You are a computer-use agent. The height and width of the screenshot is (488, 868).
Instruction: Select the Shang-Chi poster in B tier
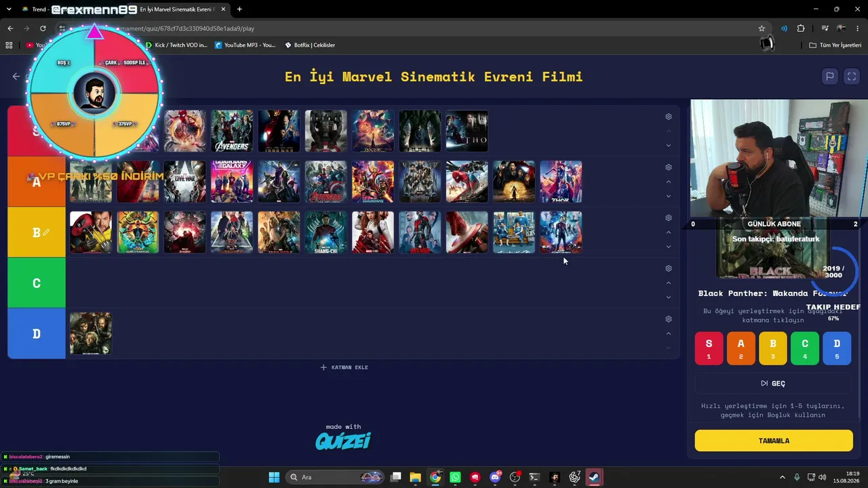tap(325, 232)
